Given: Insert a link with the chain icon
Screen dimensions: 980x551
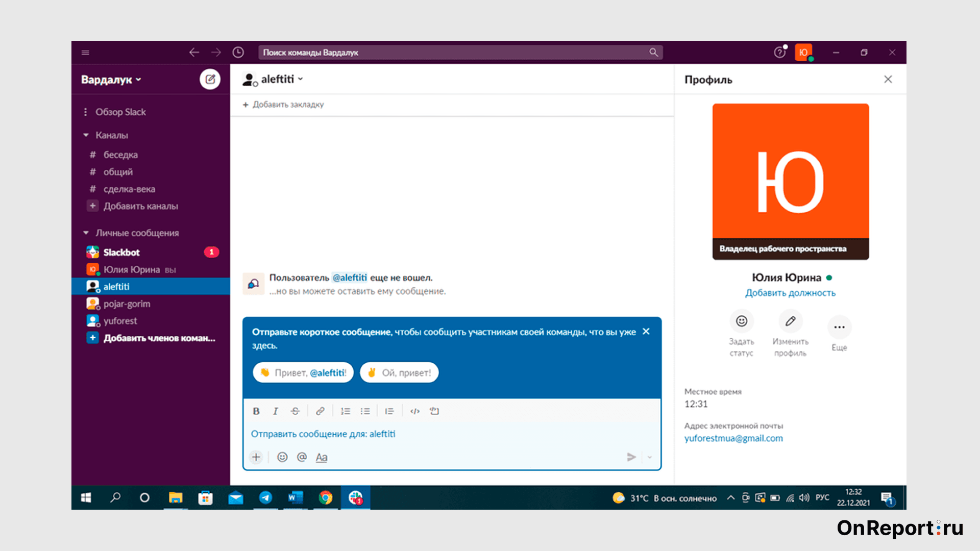Looking at the screenshot, I should pos(320,411).
